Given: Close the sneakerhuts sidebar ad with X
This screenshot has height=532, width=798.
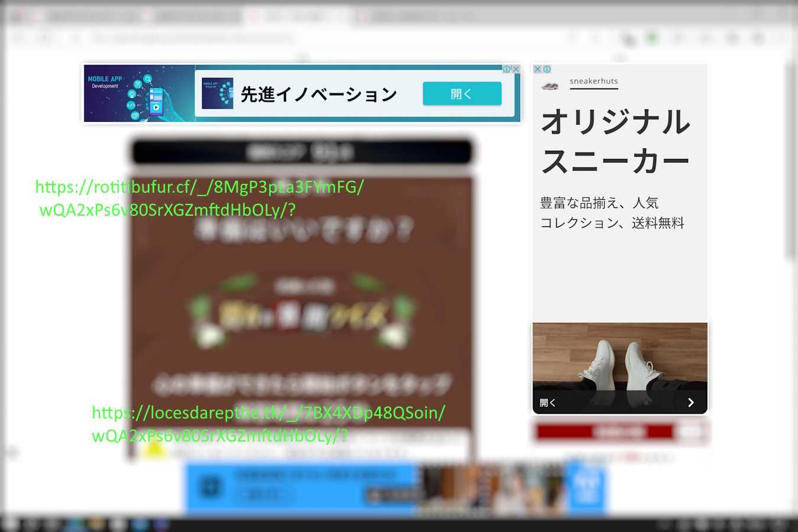Looking at the screenshot, I should pyautogui.click(x=538, y=69).
